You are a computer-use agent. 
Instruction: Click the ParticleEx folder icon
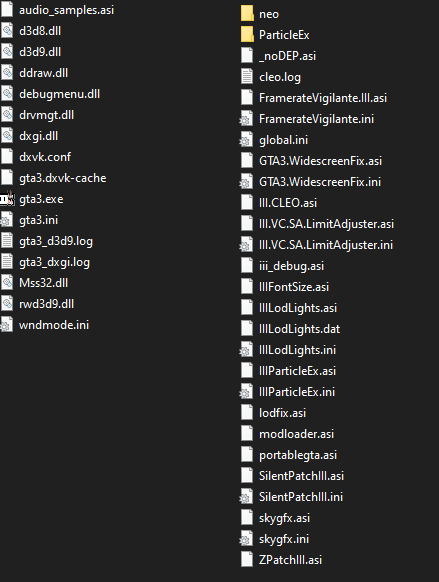point(247,35)
